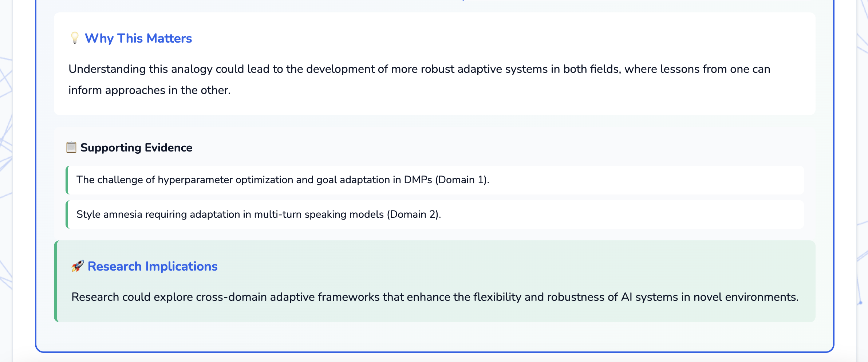Click the "(Domain 2)" text

click(414, 215)
